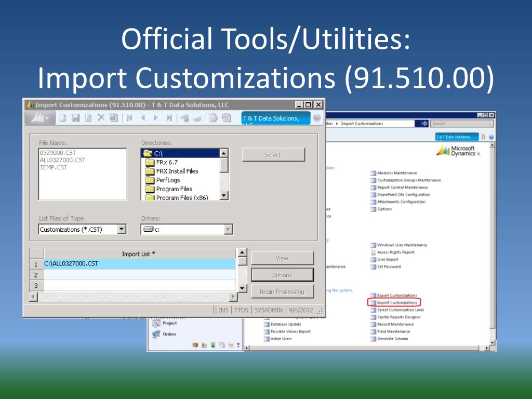Click the Save and Close toolbar icon
Viewport: 532px width, 399px height.
click(x=114, y=118)
